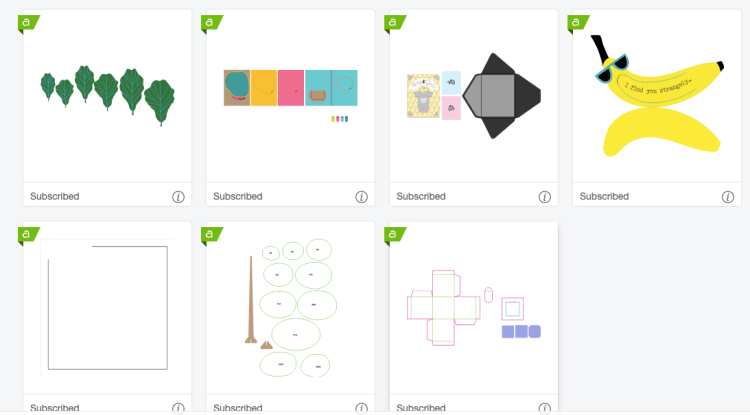Select the empty square outline thumbnail
The width and height of the screenshot is (750, 415).
coord(108,307)
